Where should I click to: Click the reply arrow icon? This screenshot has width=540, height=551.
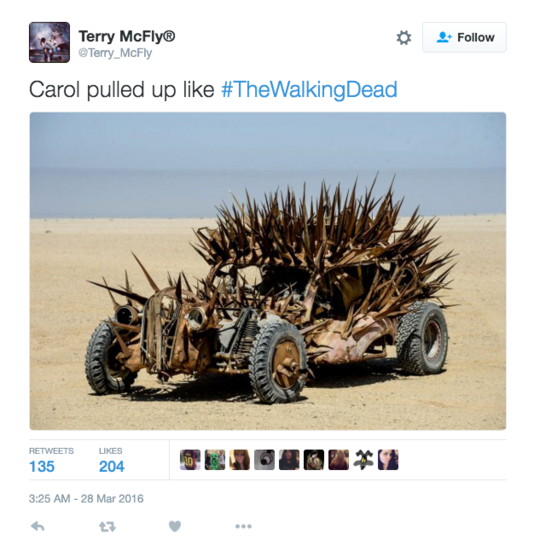coord(38,526)
